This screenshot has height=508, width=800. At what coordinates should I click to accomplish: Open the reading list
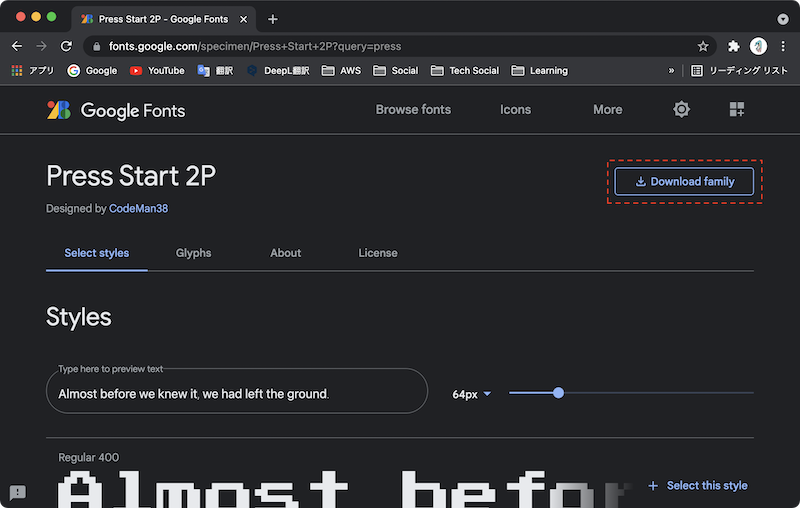(x=739, y=71)
